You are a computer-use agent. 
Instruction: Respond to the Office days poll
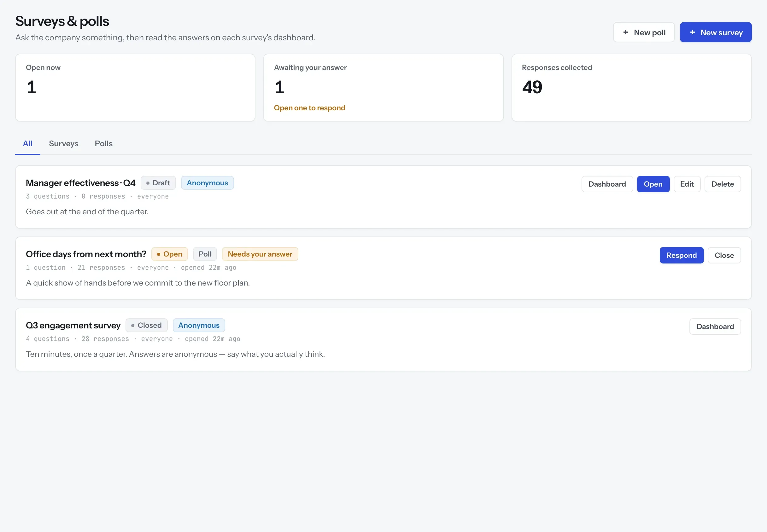click(x=682, y=255)
